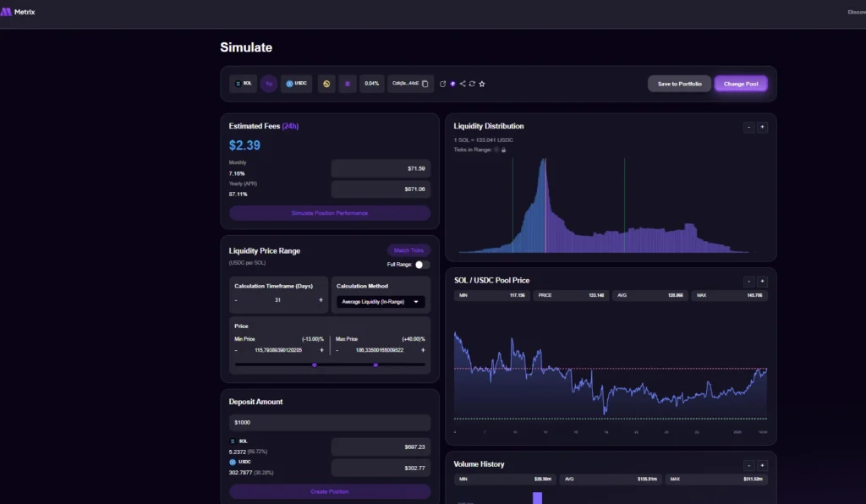Click Simulate Position Performance button
Screen dimensions: 866x504
point(329,213)
